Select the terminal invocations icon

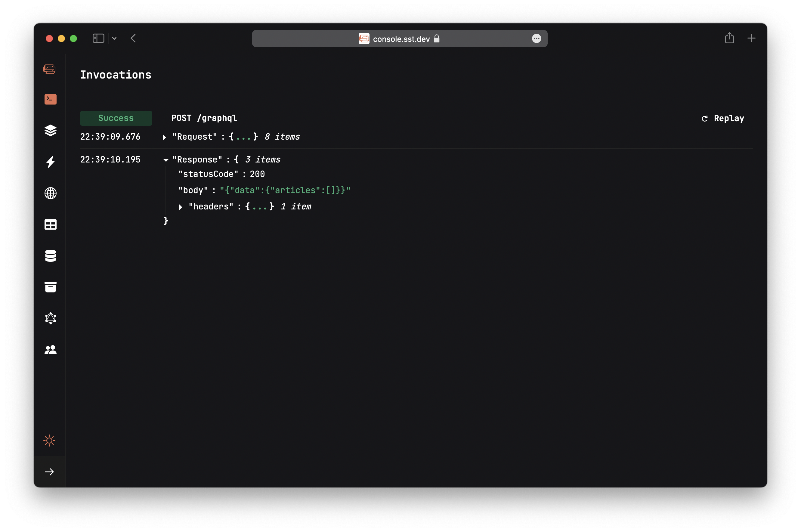[50, 99]
